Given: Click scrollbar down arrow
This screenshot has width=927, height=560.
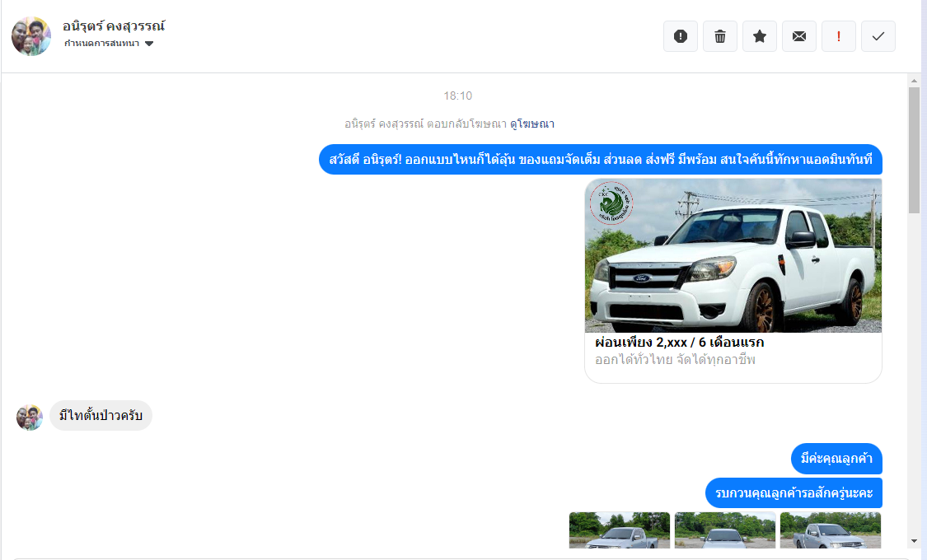Looking at the screenshot, I should (914, 541).
